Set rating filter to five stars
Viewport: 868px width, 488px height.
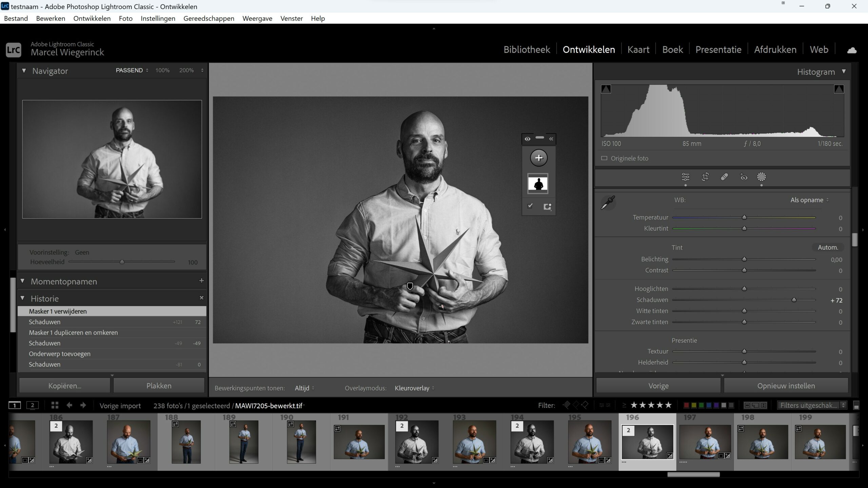point(668,405)
